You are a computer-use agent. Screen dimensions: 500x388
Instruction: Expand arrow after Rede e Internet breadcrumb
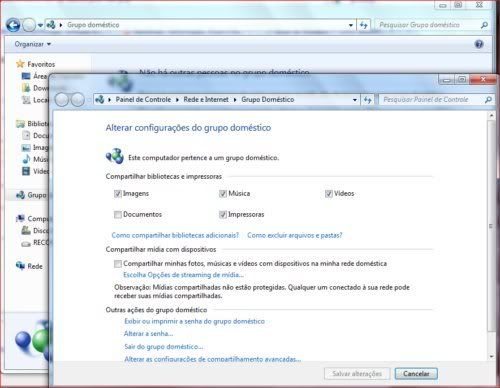[235, 100]
